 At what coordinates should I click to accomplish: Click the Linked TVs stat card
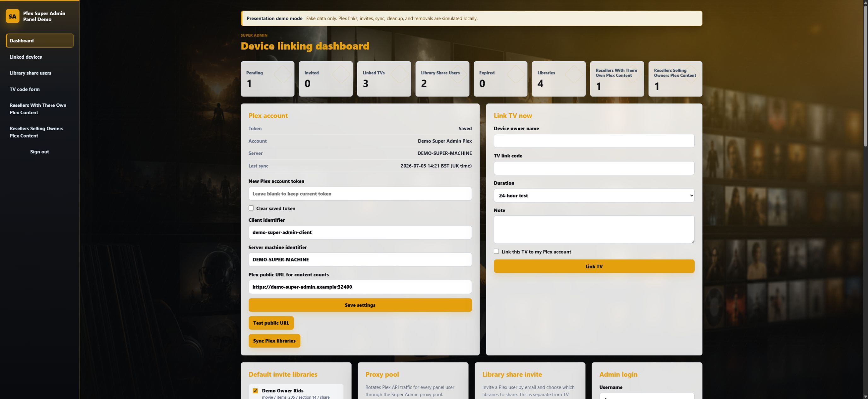click(384, 79)
